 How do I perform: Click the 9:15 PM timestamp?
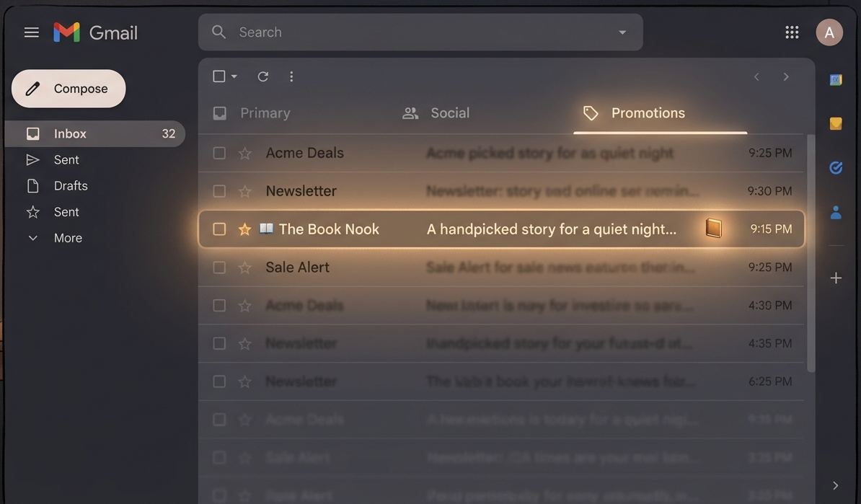click(771, 229)
